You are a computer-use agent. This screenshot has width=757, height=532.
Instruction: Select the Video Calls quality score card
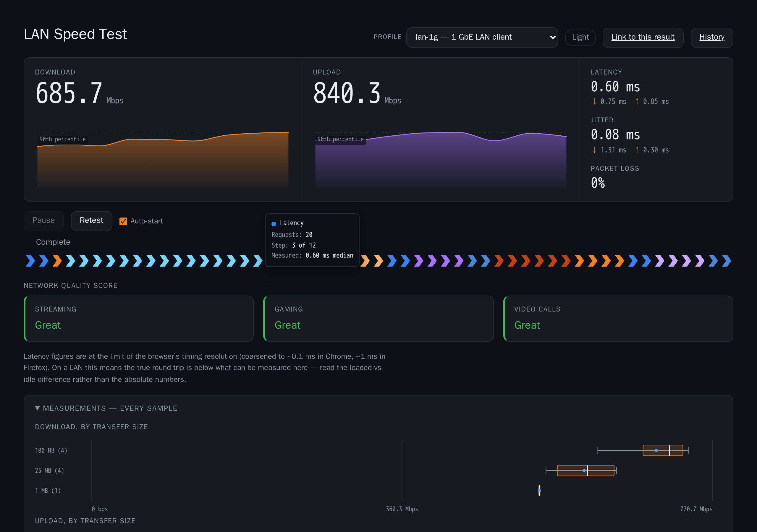618,318
